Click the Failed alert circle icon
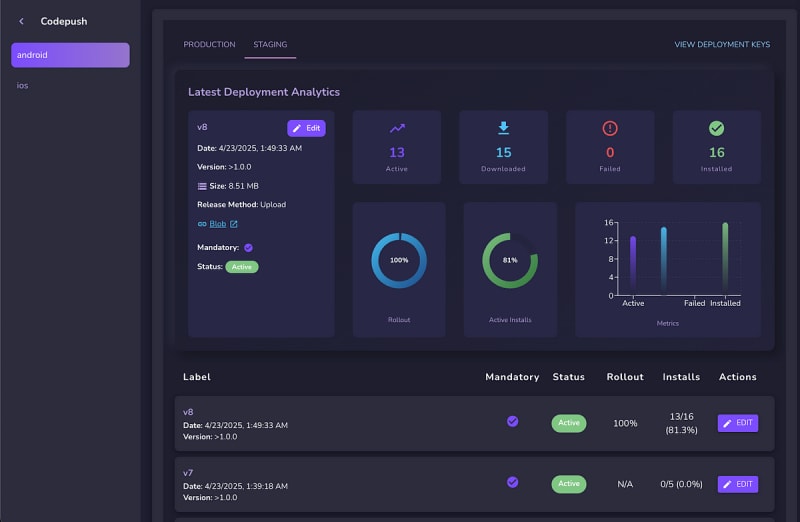The width and height of the screenshot is (800, 522). point(610,128)
